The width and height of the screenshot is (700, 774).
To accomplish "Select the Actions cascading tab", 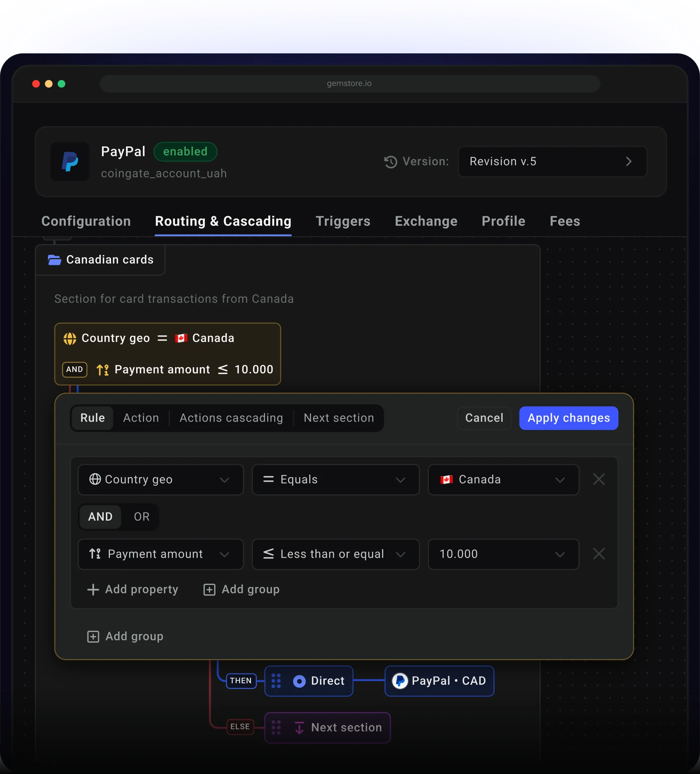I will click(231, 418).
